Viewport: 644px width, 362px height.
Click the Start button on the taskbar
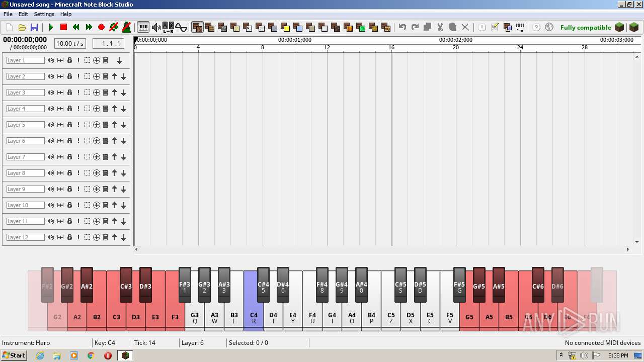point(14,355)
